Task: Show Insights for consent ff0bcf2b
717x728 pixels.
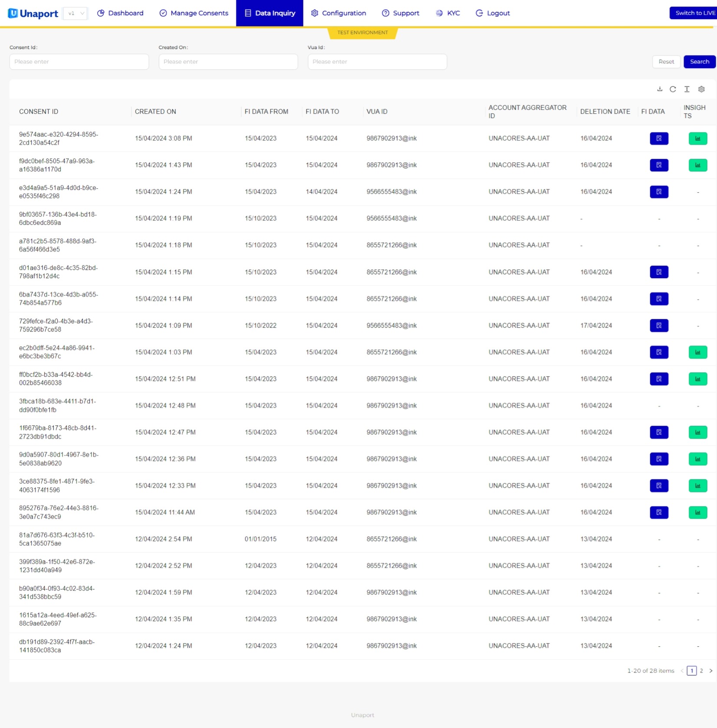Action: [697, 379]
